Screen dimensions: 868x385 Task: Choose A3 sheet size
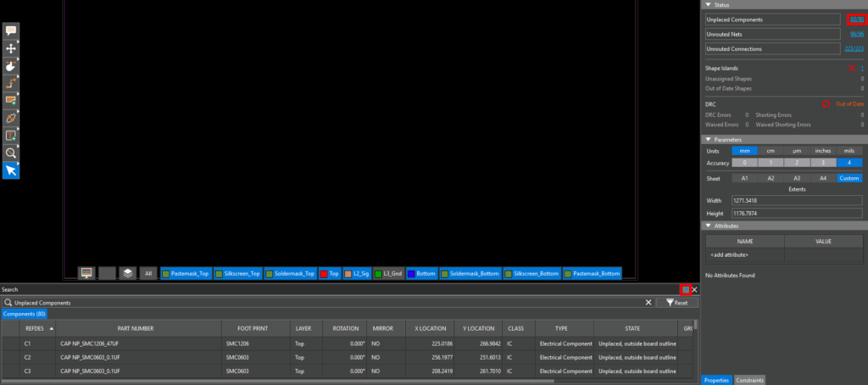(797, 178)
